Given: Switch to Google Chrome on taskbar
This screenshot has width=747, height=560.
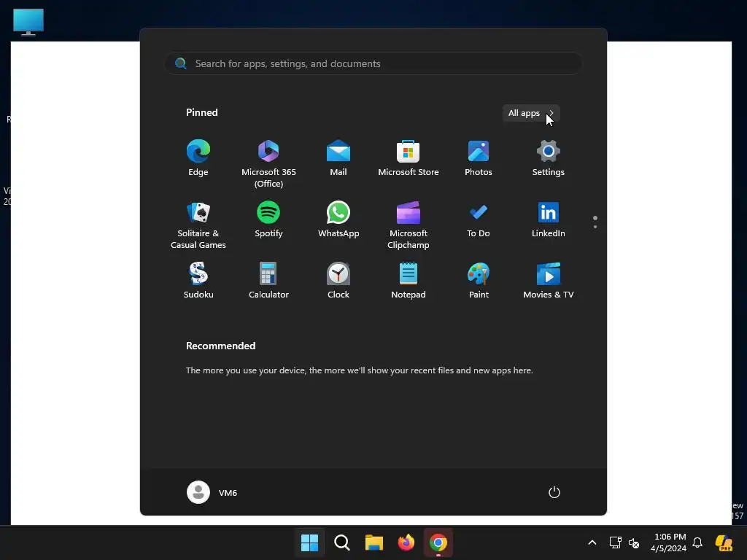Looking at the screenshot, I should click(438, 542).
